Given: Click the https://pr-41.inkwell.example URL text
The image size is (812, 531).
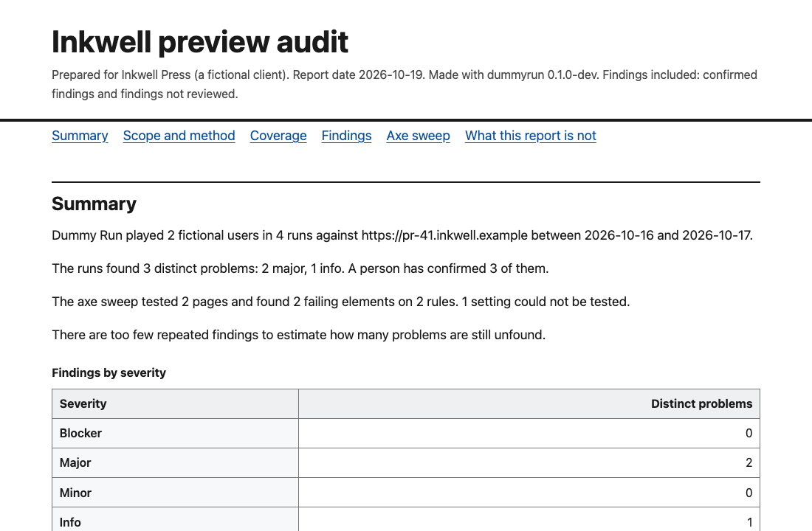Looking at the screenshot, I should tap(444, 235).
